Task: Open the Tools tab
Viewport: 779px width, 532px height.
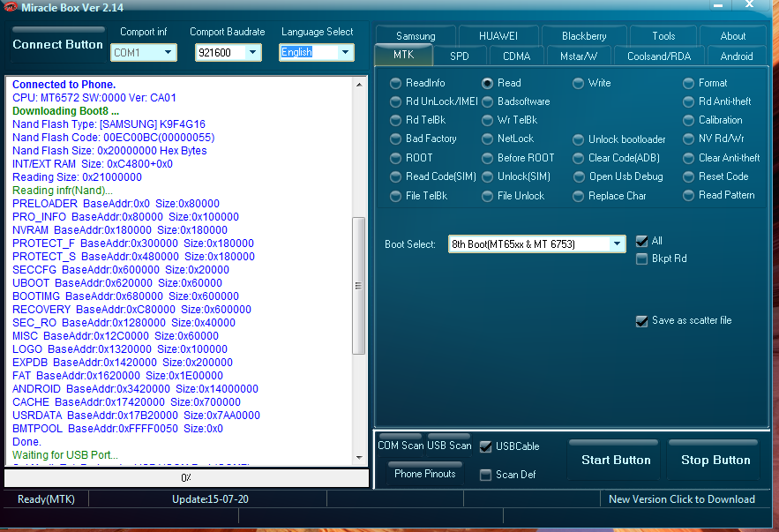Action: 663,36
